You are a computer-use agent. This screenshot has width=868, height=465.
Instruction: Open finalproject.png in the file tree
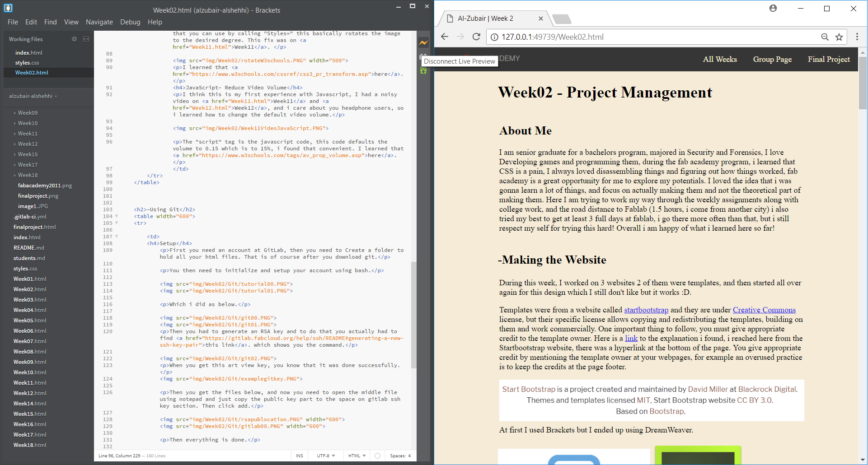(38, 196)
